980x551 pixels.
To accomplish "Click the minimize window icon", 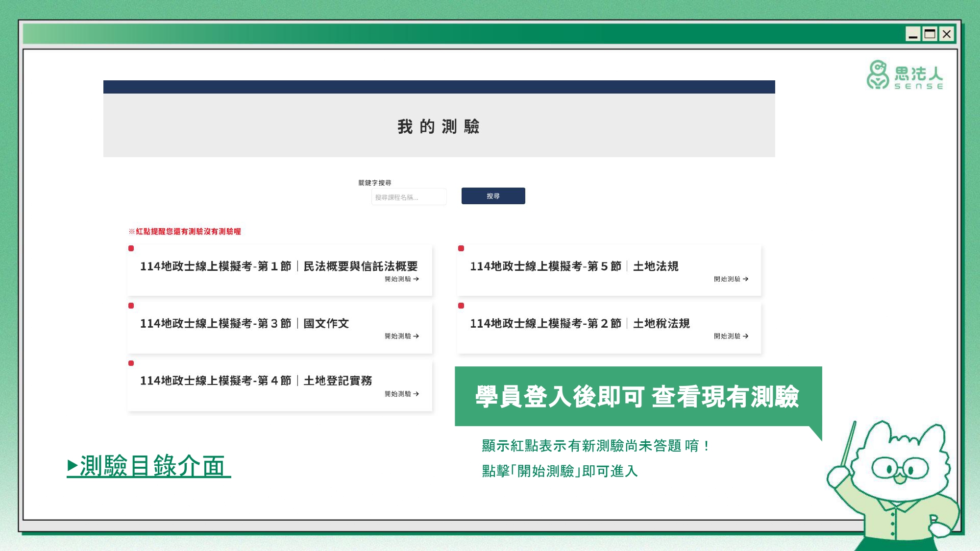I will [912, 34].
